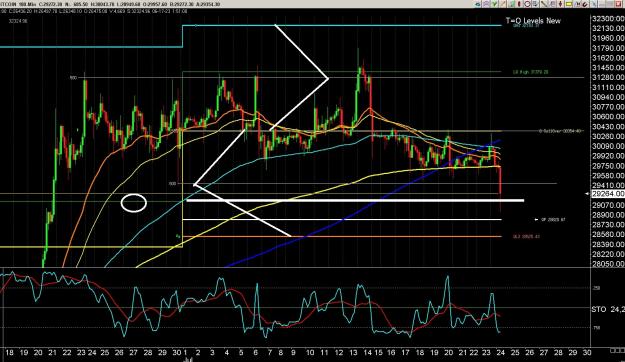Click the 28560.00 price axis label
Image resolution: width=625 pixels, height=362 pixels.
608,234
